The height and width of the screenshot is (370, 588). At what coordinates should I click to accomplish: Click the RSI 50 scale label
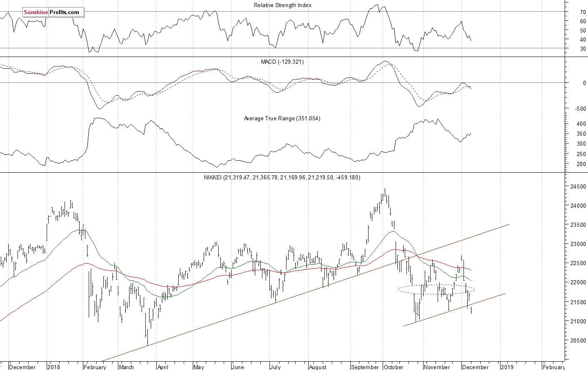[x=583, y=31]
